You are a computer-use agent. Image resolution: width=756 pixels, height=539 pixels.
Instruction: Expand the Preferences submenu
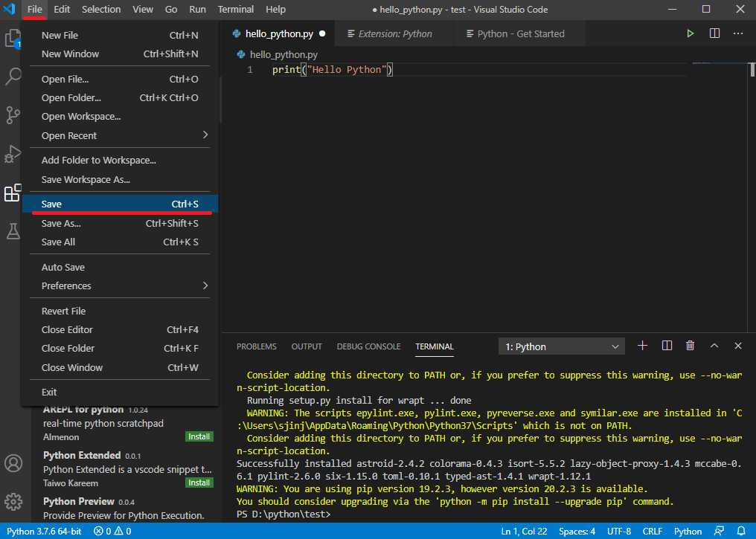(120, 285)
